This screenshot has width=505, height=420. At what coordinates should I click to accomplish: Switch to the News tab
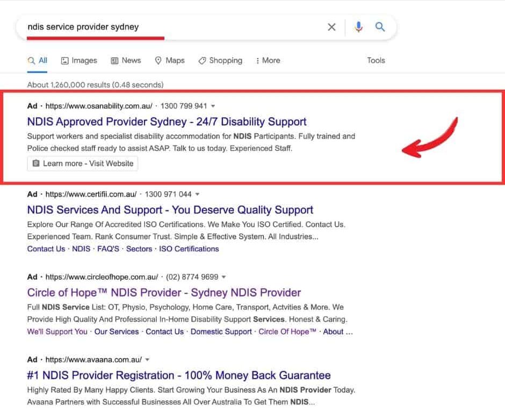[126, 61]
